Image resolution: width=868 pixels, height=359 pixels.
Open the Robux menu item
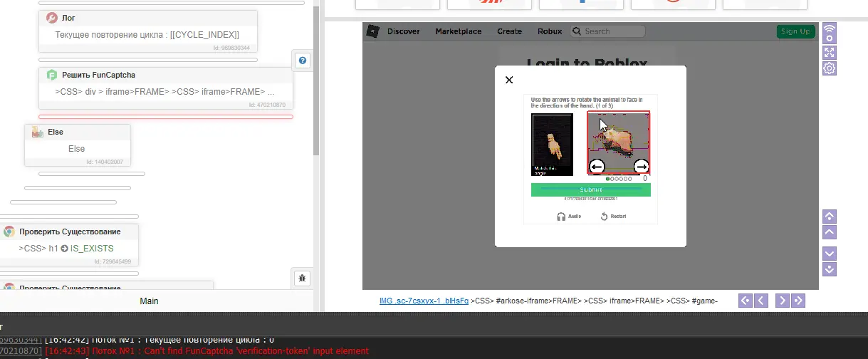click(x=550, y=31)
